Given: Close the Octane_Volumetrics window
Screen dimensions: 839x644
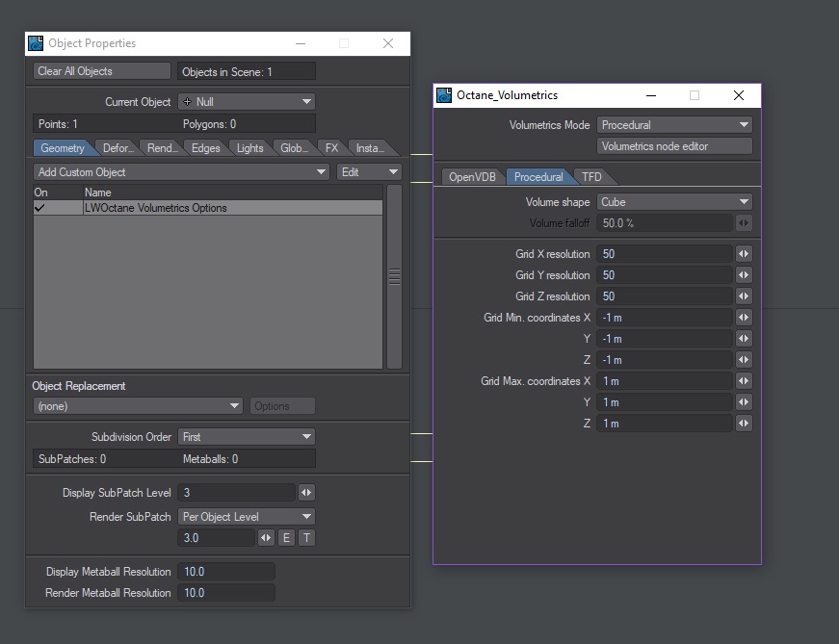Looking at the screenshot, I should (x=739, y=95).
